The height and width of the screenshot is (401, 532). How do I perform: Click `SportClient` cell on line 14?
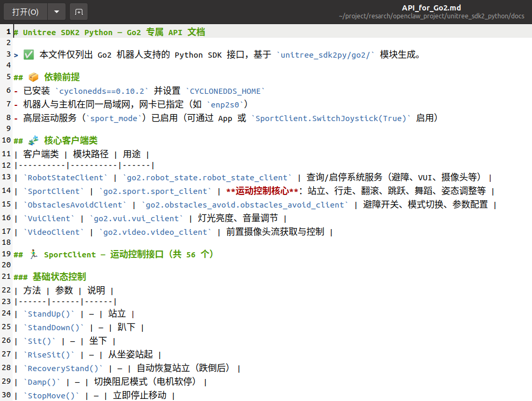coord(54,191)
